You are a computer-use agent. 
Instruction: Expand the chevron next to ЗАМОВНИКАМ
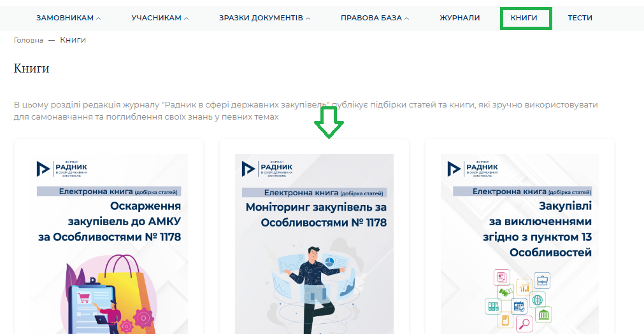click(99, 18)
